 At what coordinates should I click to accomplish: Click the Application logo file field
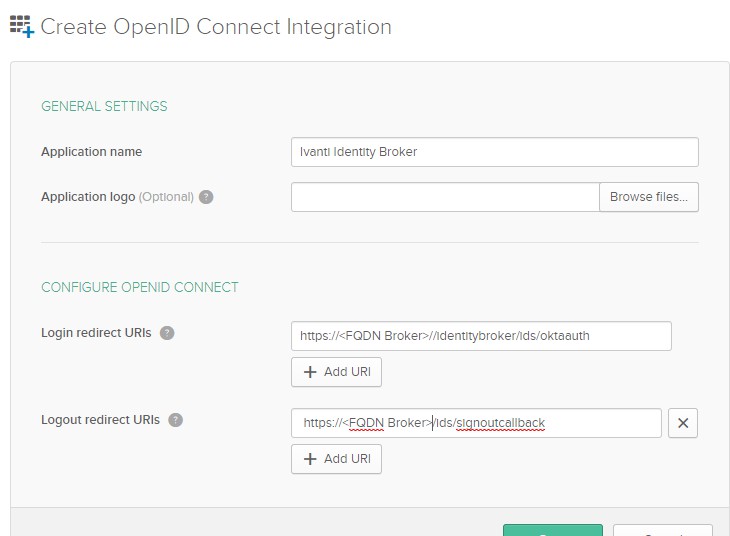(445, 197)
